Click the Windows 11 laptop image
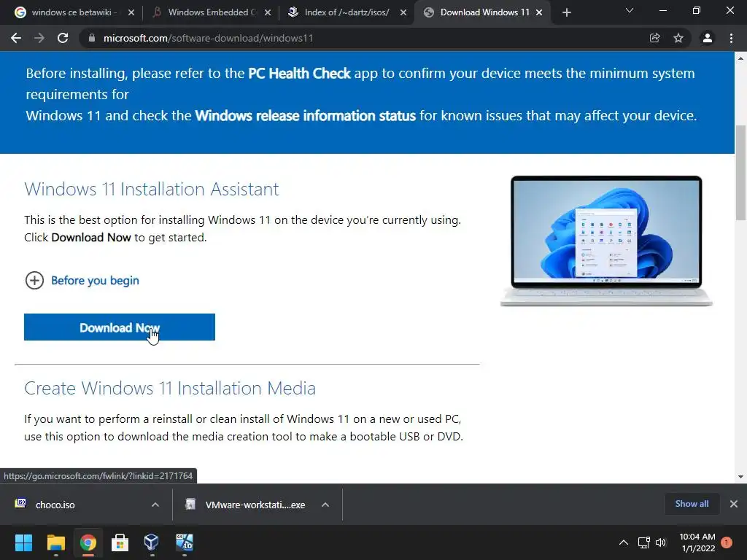The image size is (747, 560). click(x=606, y=241)
